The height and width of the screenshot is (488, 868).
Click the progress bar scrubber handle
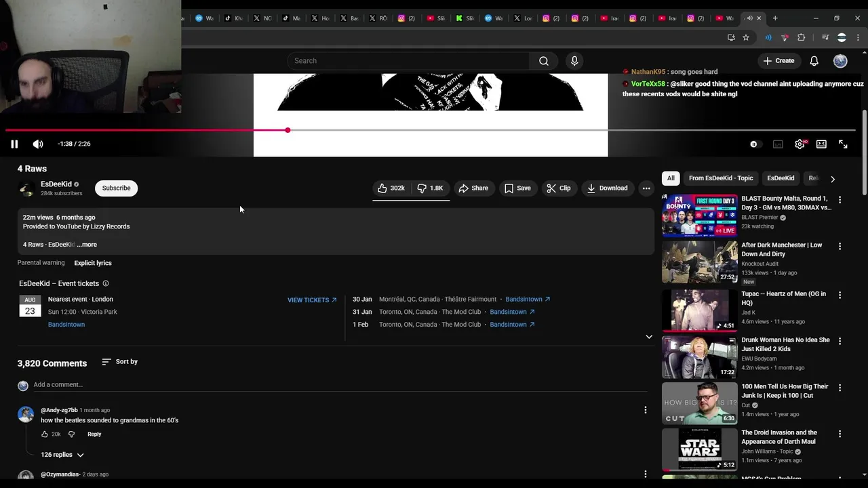click(288, 130)
